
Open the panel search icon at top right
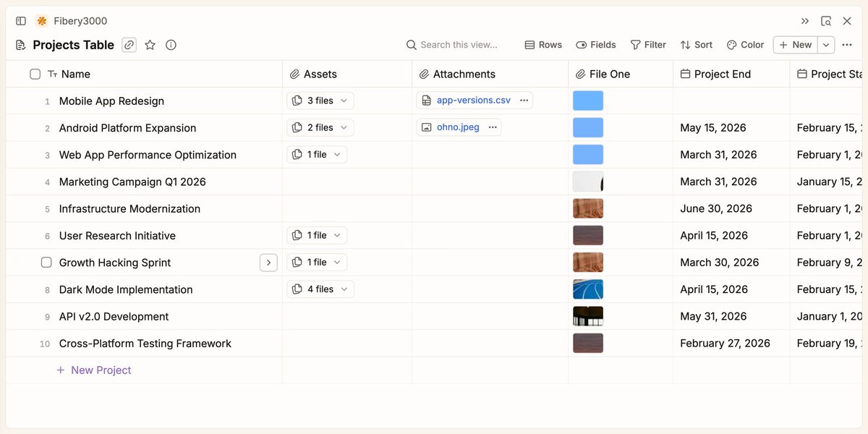coord(826,21)
